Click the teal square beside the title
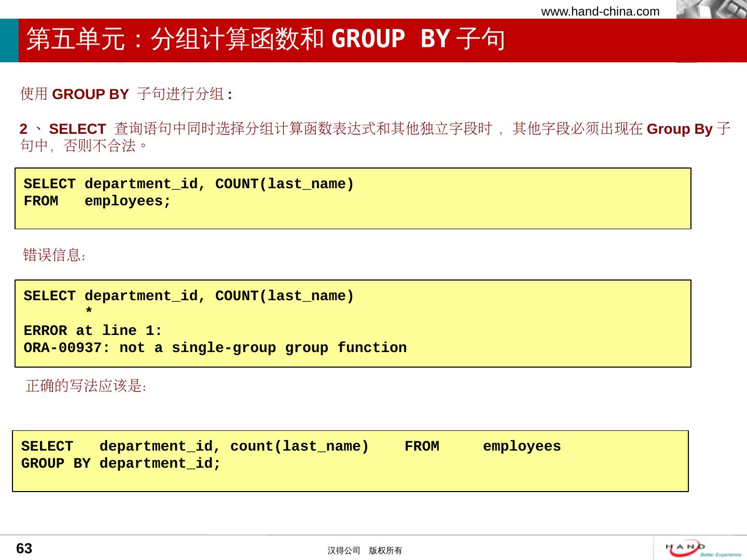The height and width of the screenshot is (560, 747). [9, 40]
